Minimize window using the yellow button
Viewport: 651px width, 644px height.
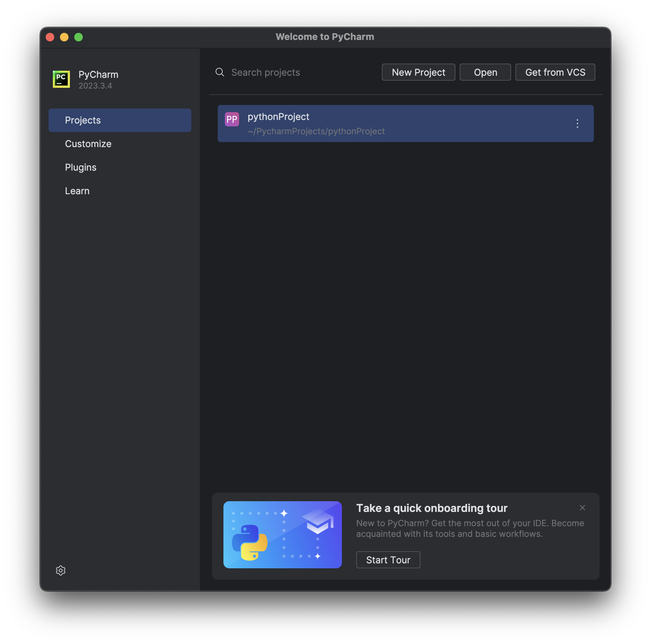tap(64, 37)
